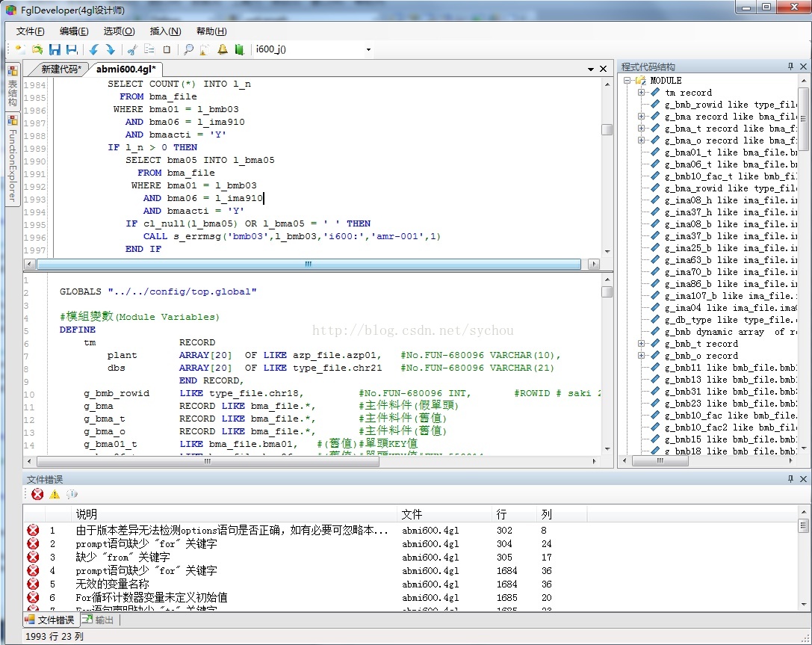The image size is (812, 645).
Task: Pin the 程式代码结构 panel
Action: tap(790, 67)
